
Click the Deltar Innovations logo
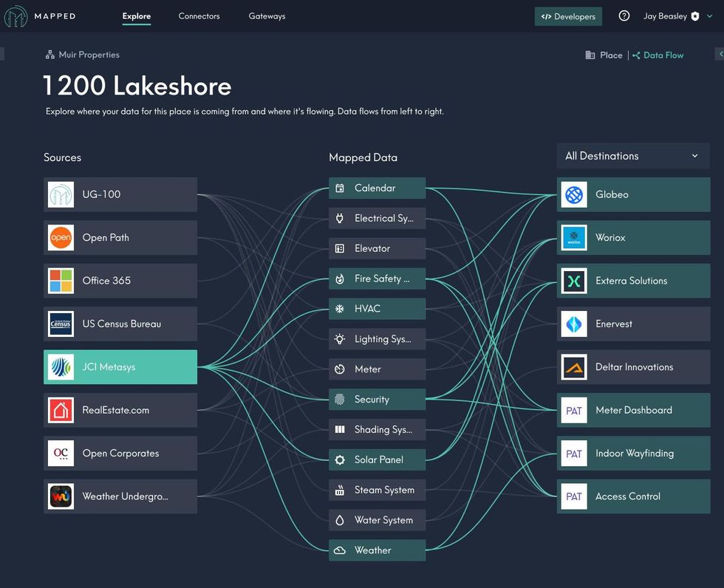click(x=574, y=367)
